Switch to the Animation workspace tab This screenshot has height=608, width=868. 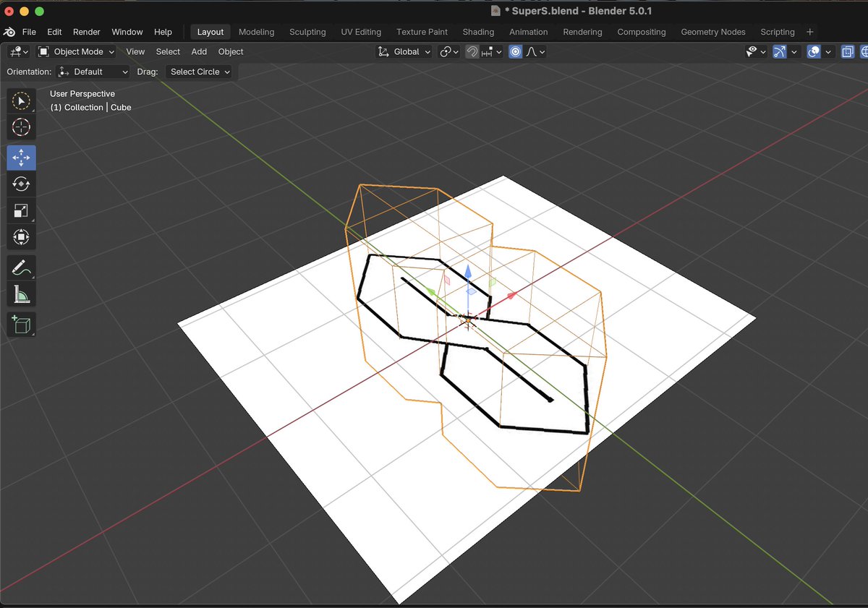tap(529, 32)
